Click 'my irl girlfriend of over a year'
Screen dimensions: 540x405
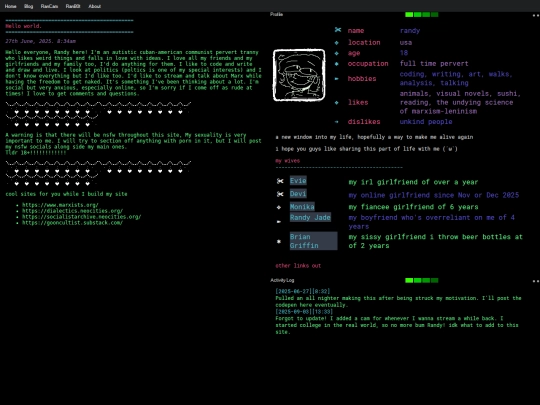click(x=413, y=182)
